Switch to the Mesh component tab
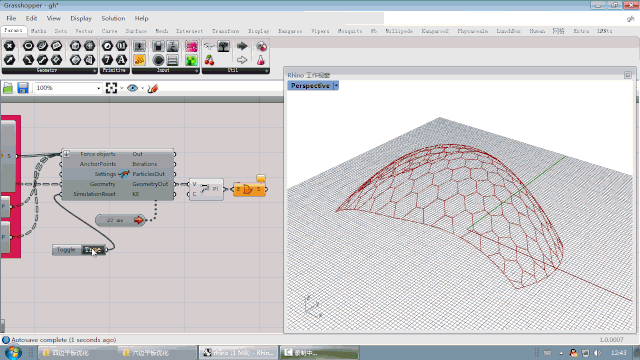The height and width of the screenshot is (360, 640). click(162, 31)
